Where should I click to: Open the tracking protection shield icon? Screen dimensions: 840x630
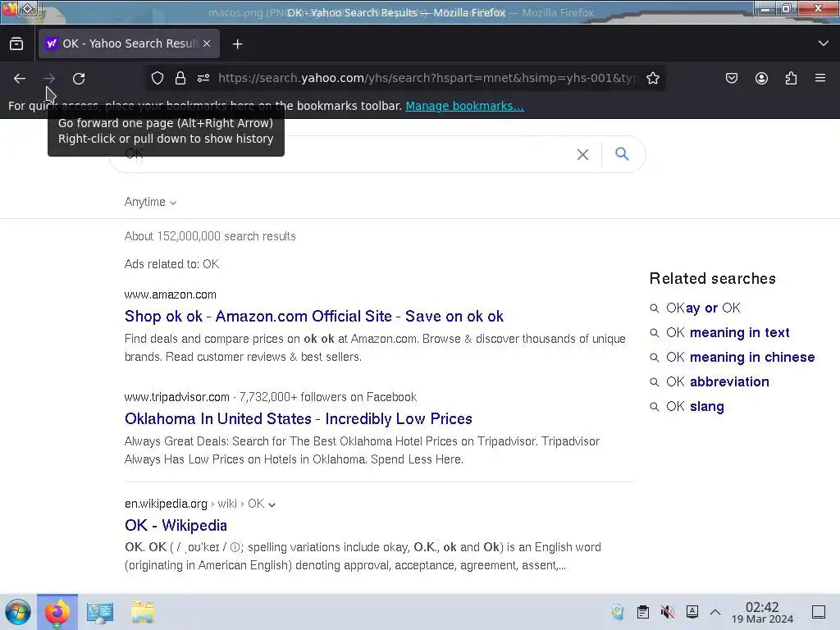click(157, 78)
